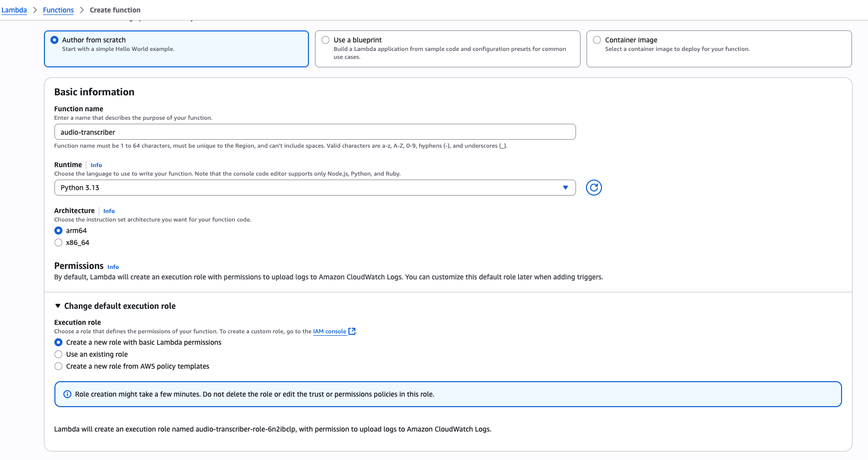Choose Create a new role from AWS policy templates

coord(58,366)
